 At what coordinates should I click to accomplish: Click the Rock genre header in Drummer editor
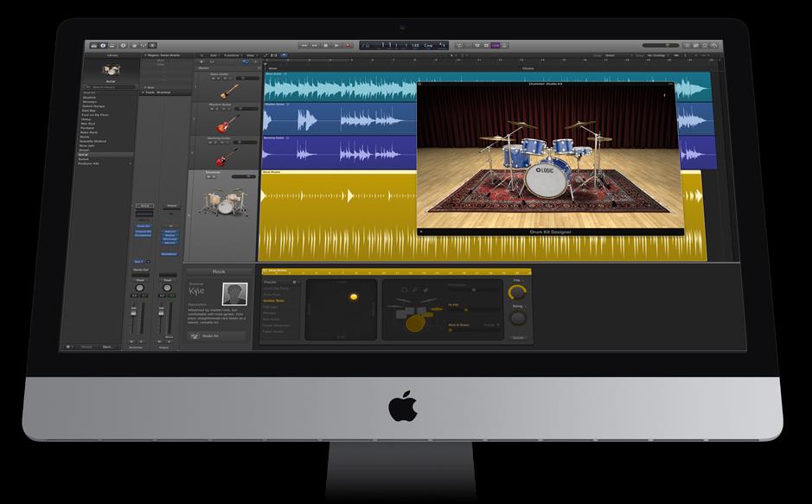pos(219,271)
